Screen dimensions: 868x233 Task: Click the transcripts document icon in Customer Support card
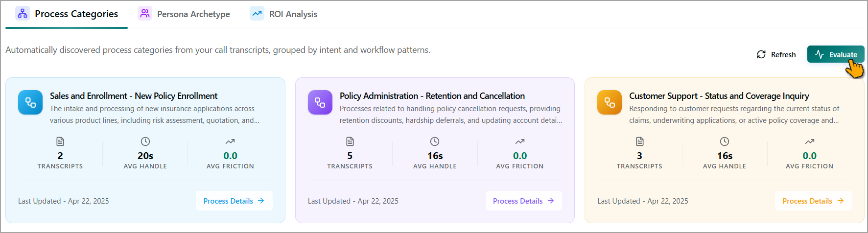[640, 141]
